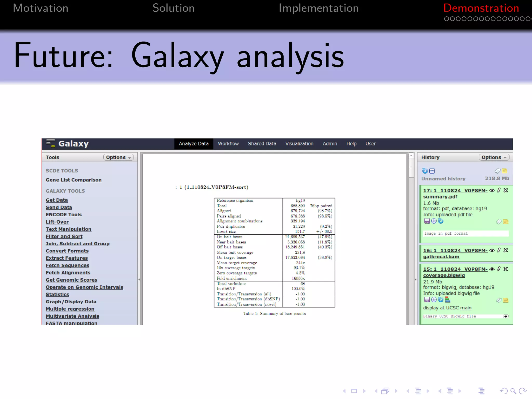
Task: Expand Operate on Genomic Intervals section
Action: 84,287
